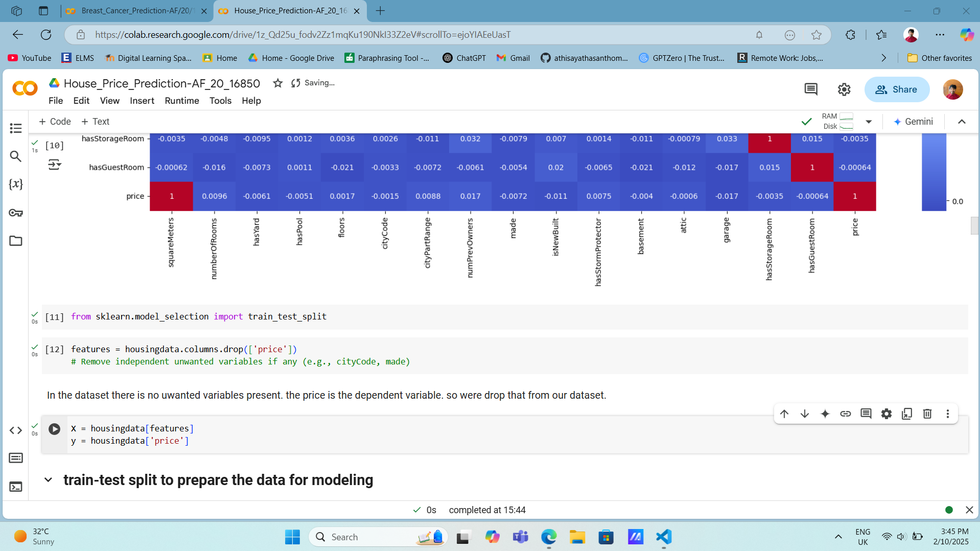
Task: Open the command palette panel
Action: [16, 458]
